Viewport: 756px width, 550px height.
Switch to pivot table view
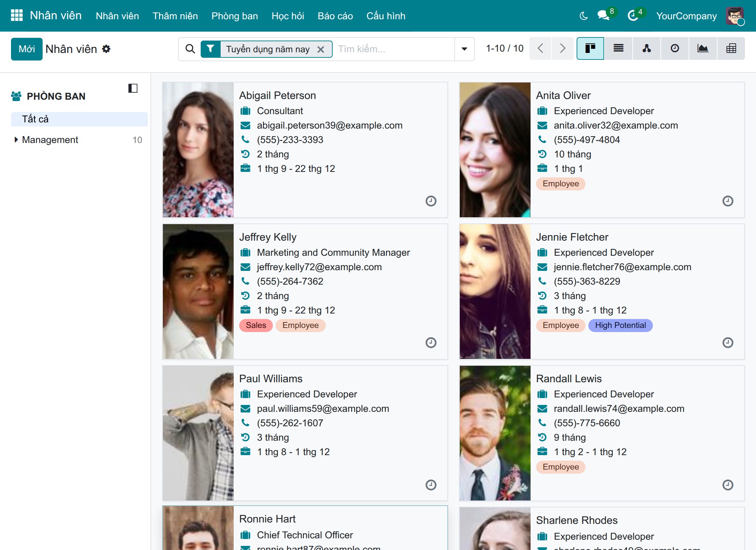[x=731, y=48]
